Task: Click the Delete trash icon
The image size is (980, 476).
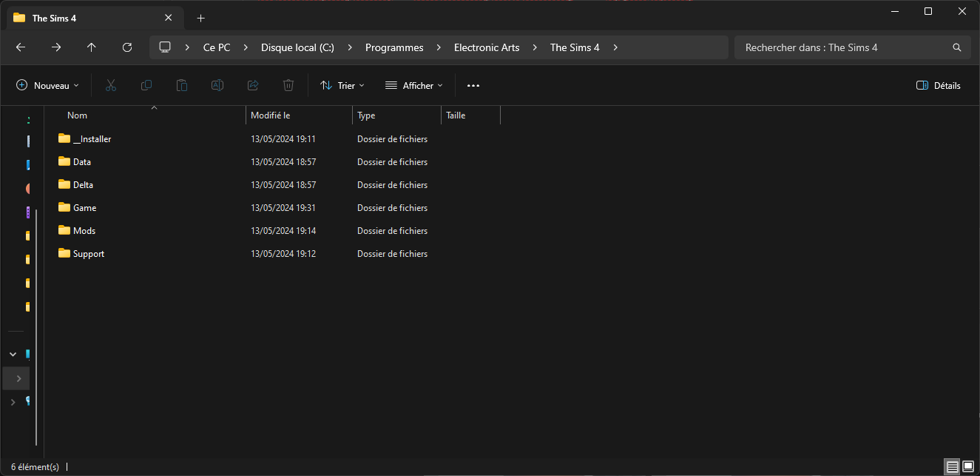Action: coord(288,86)
